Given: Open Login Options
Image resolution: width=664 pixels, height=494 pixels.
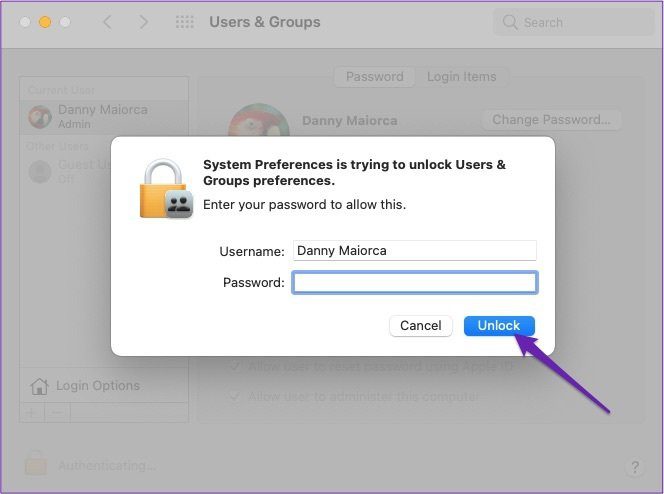Looking at the screenshot, I should [x=104, y=386].
